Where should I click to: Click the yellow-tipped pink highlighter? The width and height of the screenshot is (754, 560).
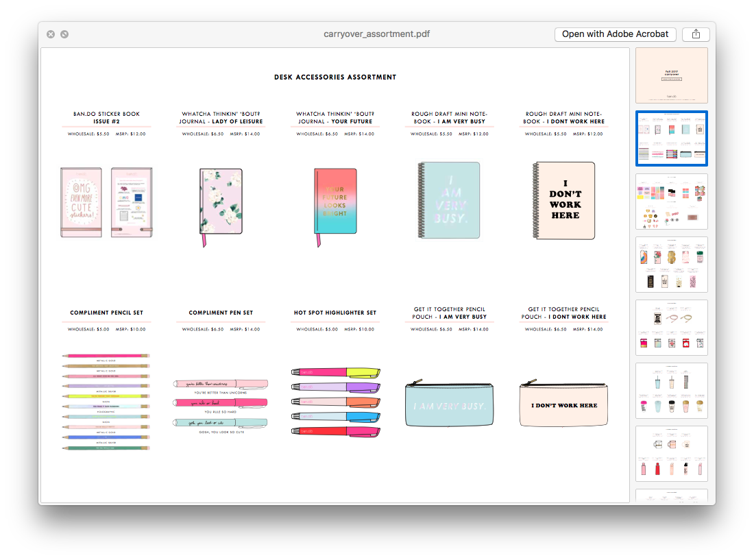[336, 372]
